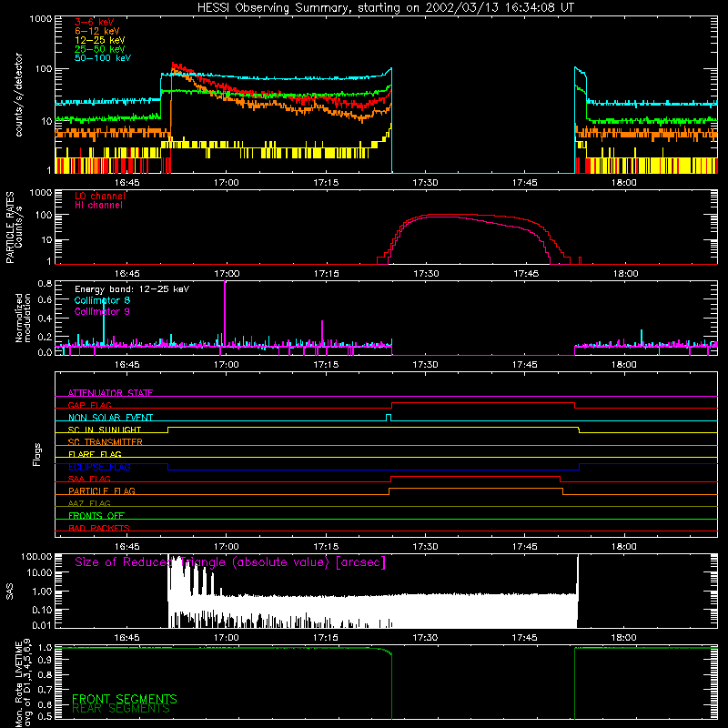The image size is (728, 728).
Task: Click the REAR SEGMENTS legend label
Action: (x=121, y=708)
